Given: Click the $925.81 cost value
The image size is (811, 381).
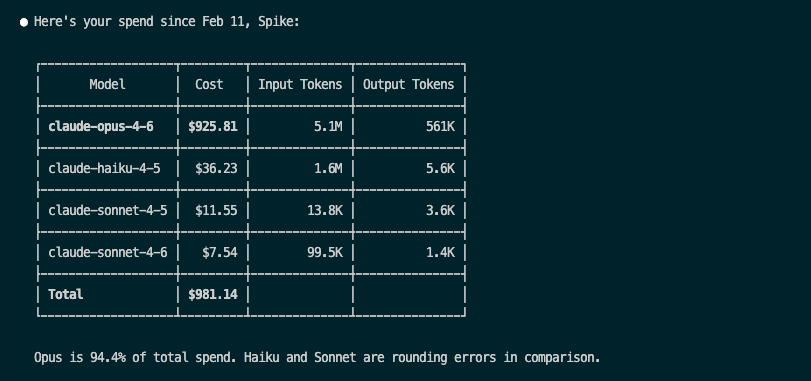Looking at the screenshot, I should coord(213,127).
